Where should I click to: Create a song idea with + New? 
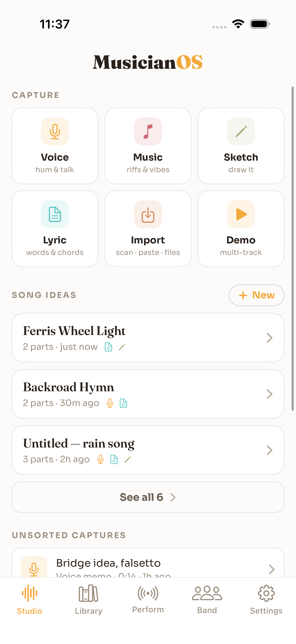coord(256,295)
